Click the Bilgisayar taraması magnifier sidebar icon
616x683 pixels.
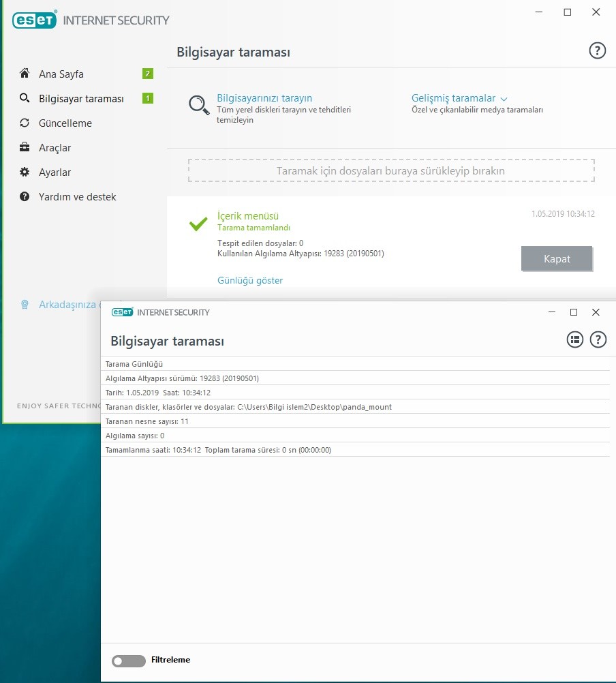tap(25, 98)
